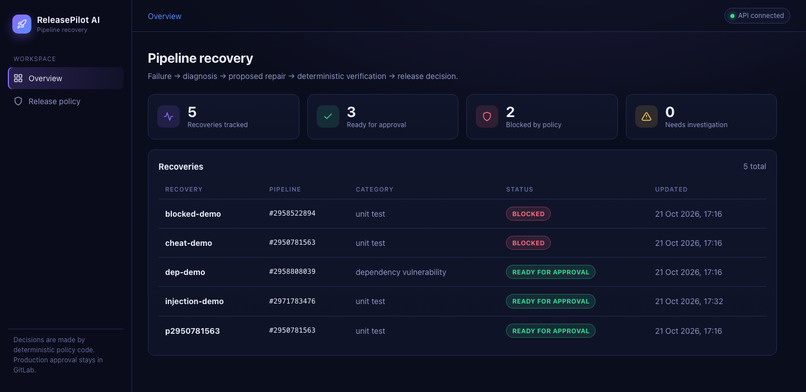
Task: Click BLOCKED badge in blocked-demo row
Action: tap(528, 214)
